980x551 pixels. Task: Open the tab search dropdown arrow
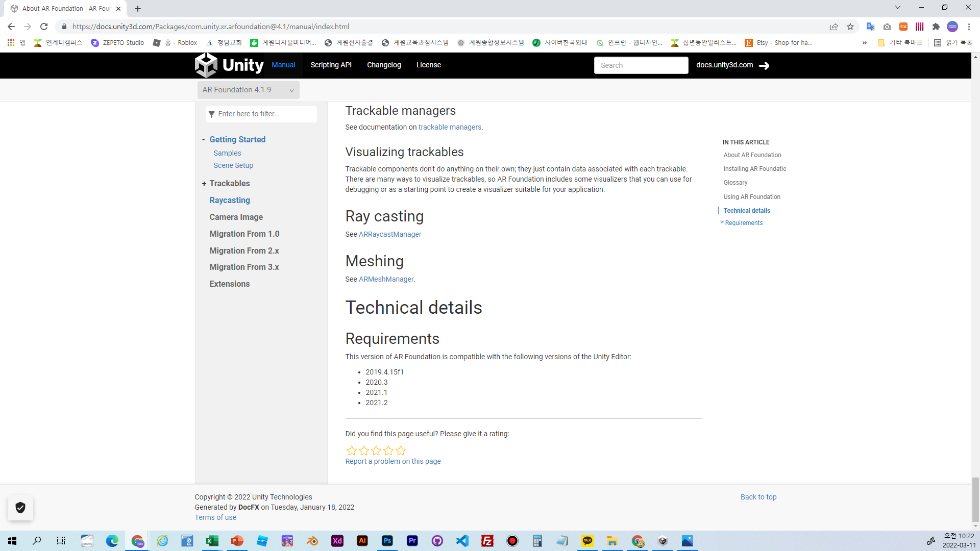pyautogui.click(x=898, y=7)
